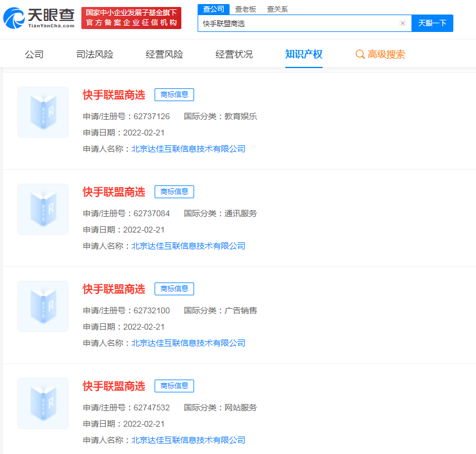Click 申请日期 2022-02-21 in 62737126 result
The height and width of the screenshot is (454, 476).
point(124,133)
